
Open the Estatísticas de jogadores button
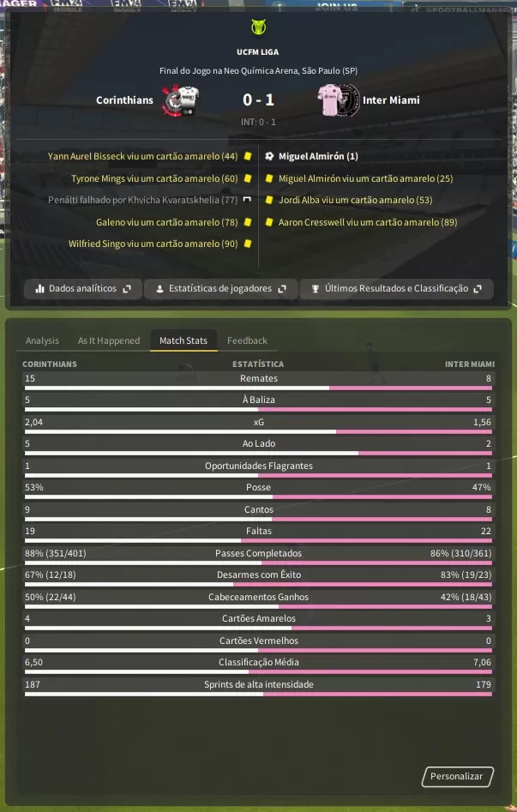click(x=220, y=289)
